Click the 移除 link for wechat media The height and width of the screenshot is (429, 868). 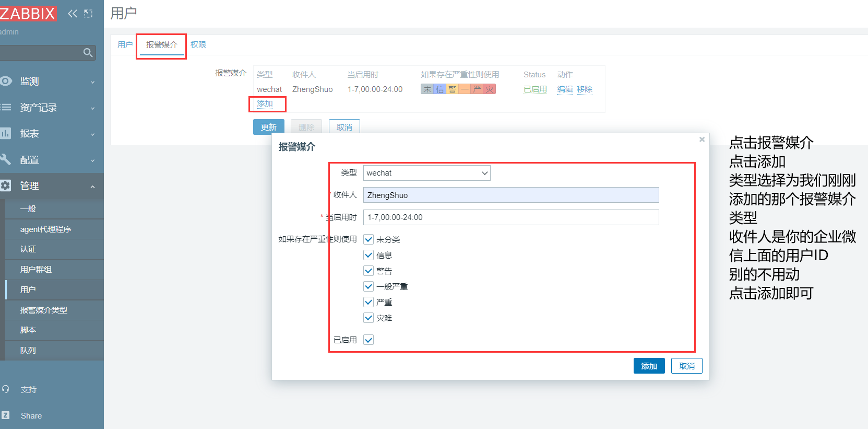(x=585, y=89)
